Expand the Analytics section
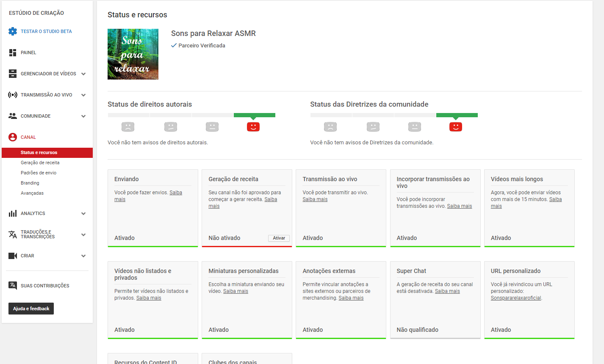This screenshot has height=364, width=604. point(83,213)
